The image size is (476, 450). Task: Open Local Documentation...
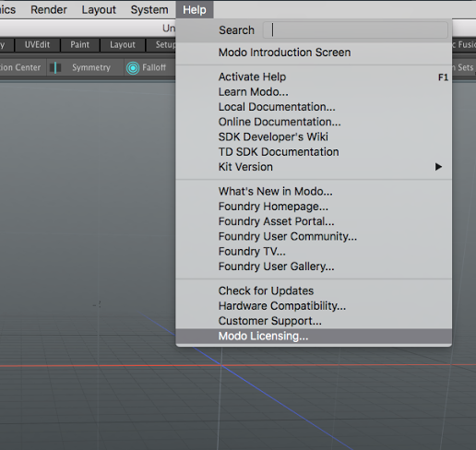tap(314, 107)
